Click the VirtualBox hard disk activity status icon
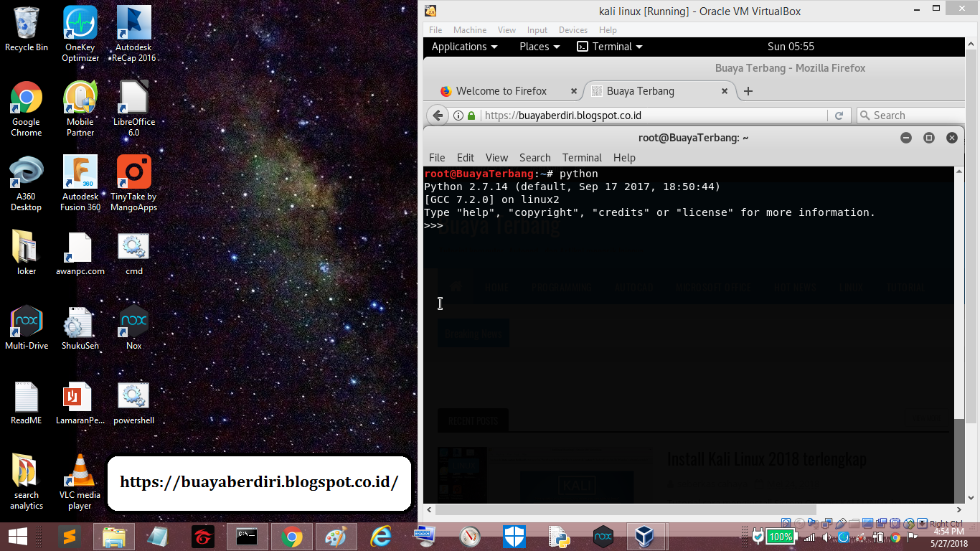The image size is (980, 551). coord(786,522)
